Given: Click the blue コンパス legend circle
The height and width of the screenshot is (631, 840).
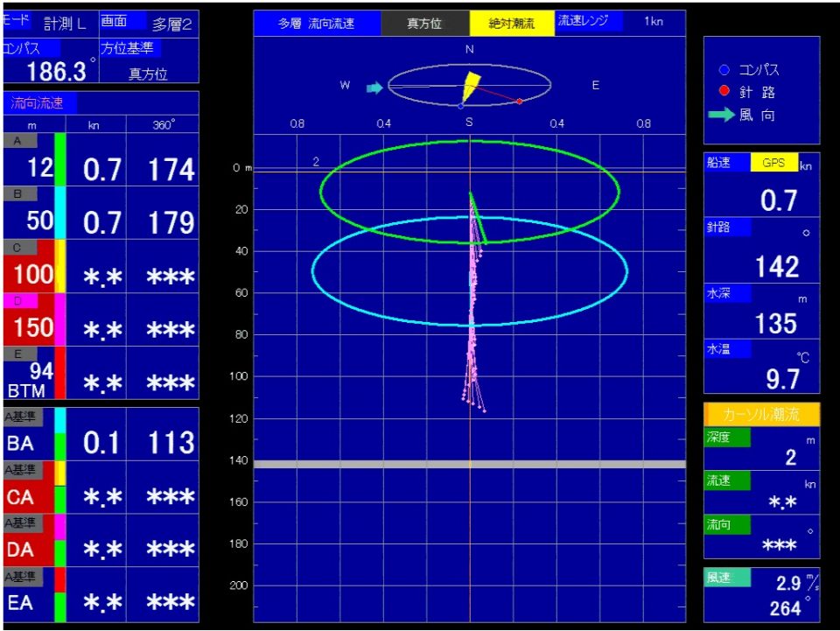Looking at the screenshot, I should coord(723,70).
